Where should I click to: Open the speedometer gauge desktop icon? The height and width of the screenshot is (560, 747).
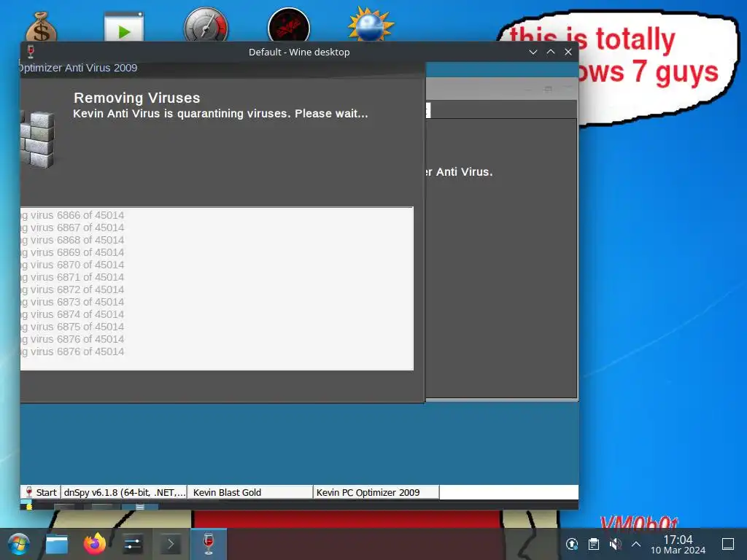(206, 26)
